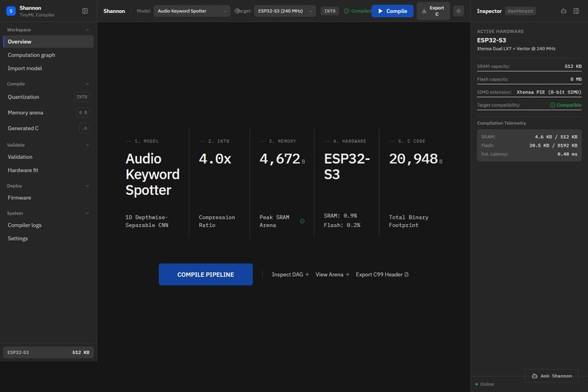Click the Ask Shannon button
This screenshot has width=588, height=392.
552,376
